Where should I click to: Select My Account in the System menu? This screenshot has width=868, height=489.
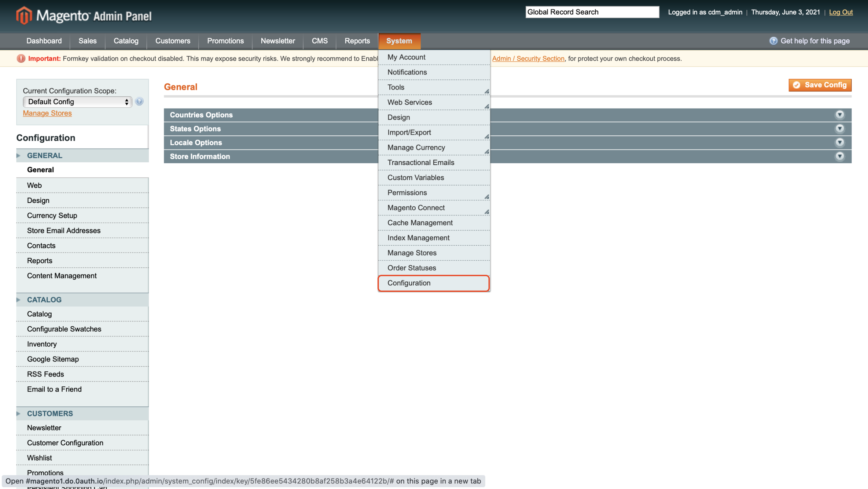tap(434, 57)
